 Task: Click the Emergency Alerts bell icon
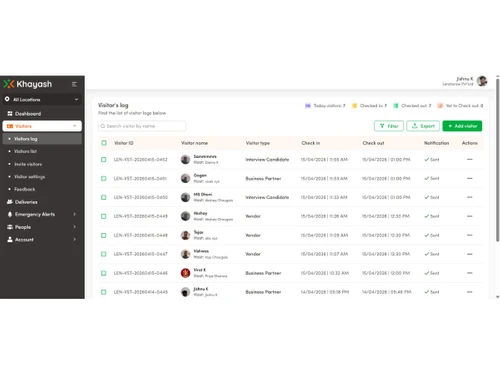(x=10, y=214)
